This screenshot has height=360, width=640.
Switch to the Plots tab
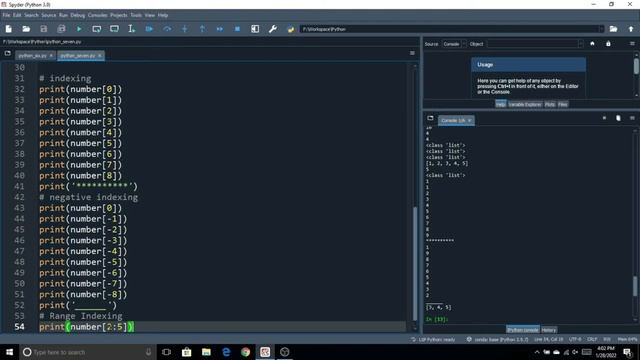pyautogui.click(x=550, y=104)
